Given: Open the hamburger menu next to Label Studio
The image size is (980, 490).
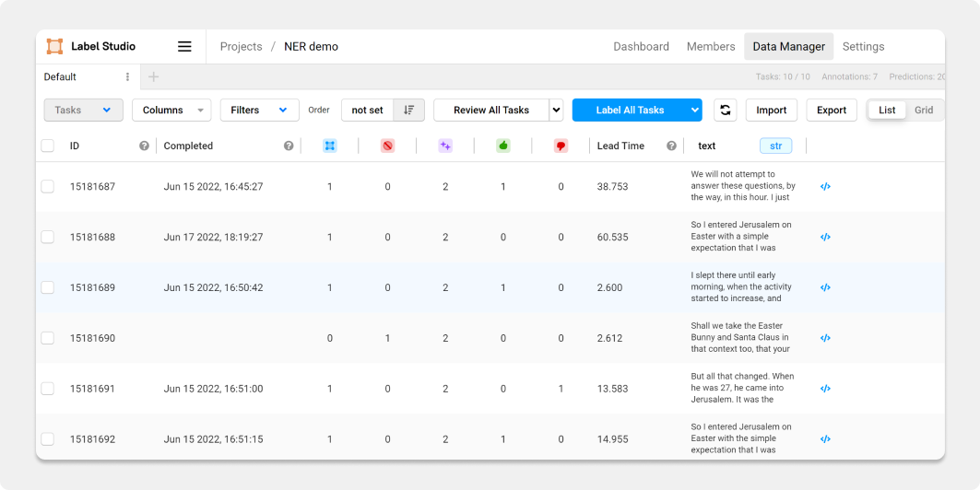Looking at the screenshot, I should (184, 47).
